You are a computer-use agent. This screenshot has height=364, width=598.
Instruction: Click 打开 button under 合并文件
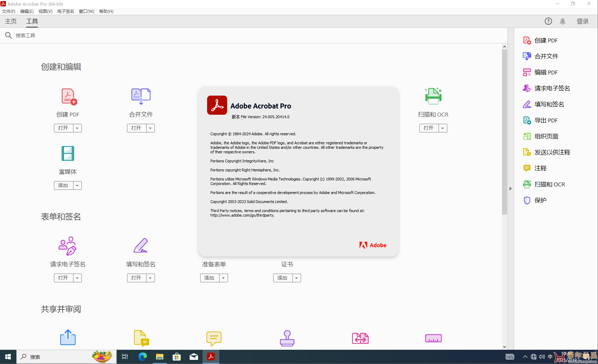[x=137, y=128]
